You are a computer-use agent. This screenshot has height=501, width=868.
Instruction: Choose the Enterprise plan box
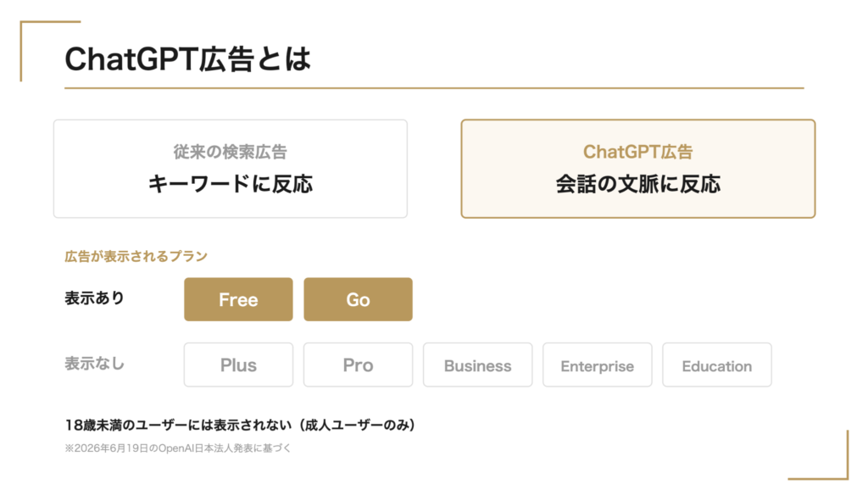tap(597, 365)
